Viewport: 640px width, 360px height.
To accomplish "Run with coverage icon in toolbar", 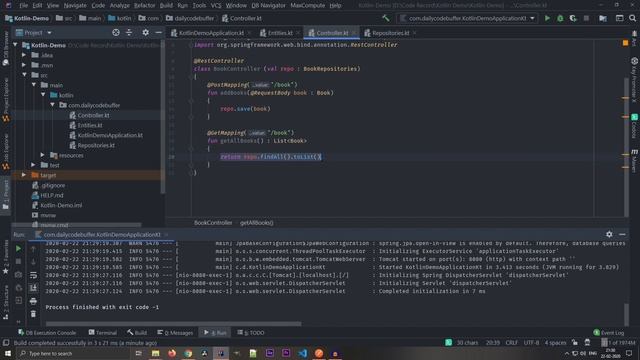I will coord(573,18).
